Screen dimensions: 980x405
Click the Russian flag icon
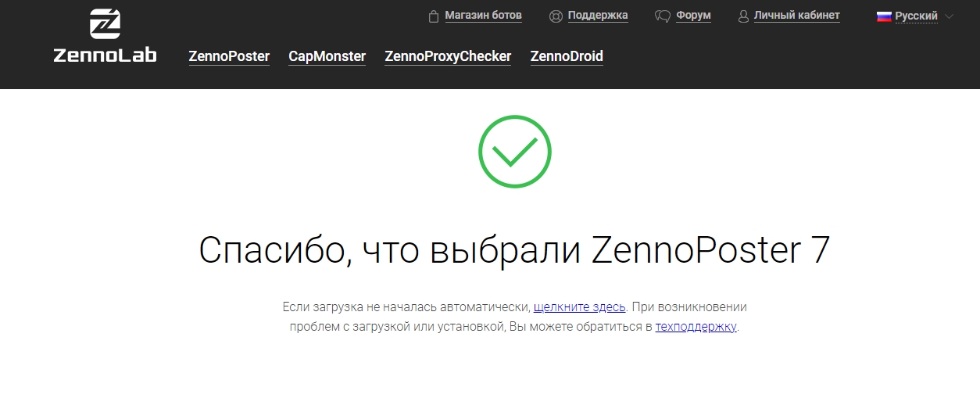point(884,16)
